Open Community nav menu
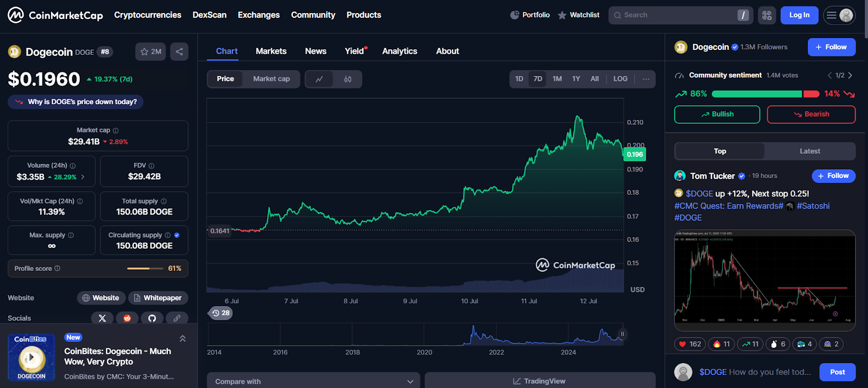This screenshot has width=868, height=388. click(x=313, y=15)
